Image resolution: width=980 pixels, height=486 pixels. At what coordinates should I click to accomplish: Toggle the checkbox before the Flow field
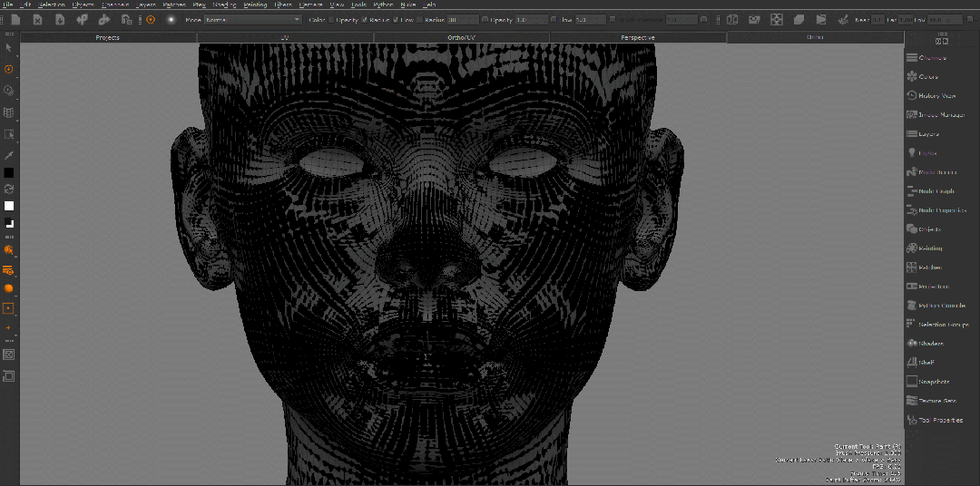coord(554,20)
